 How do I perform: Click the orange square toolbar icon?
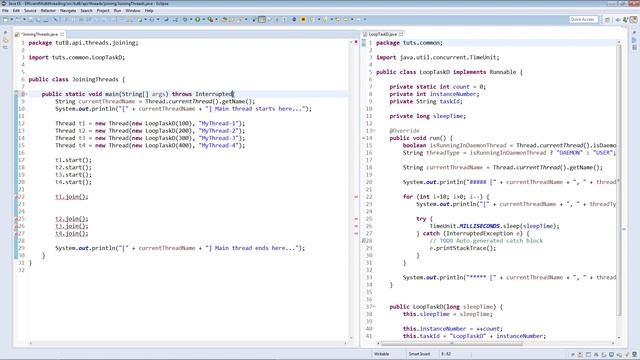coord(303,19)
